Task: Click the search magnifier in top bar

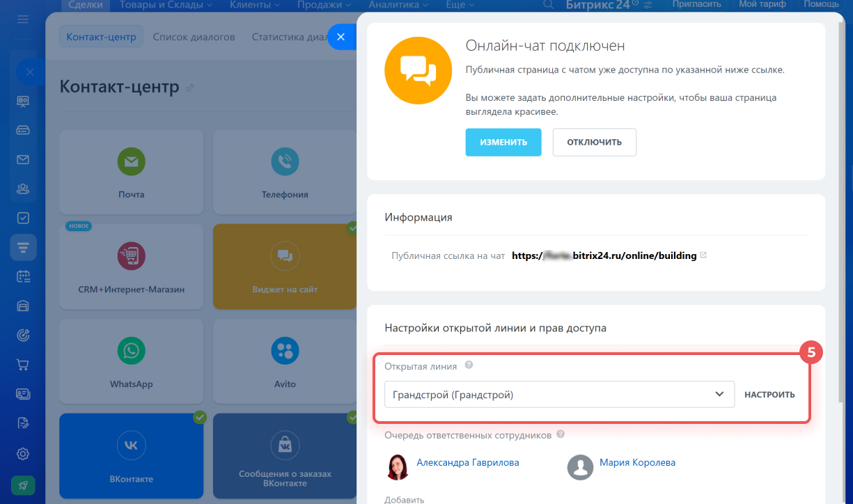Action: point(548,5)
